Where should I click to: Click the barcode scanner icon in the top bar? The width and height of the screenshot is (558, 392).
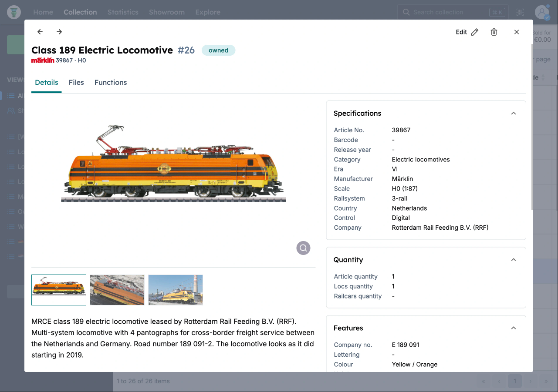[519, 12]
